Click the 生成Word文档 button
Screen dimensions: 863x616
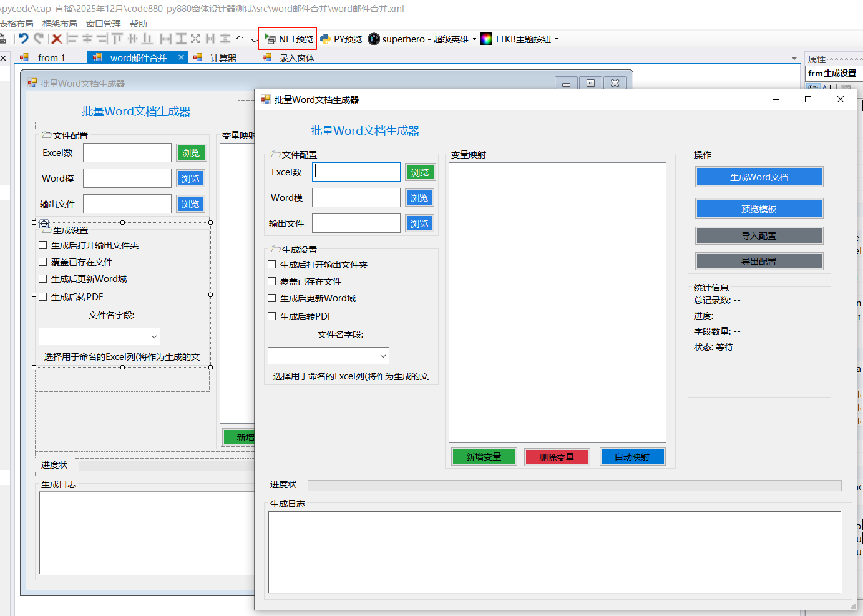(x=759, y=177)
